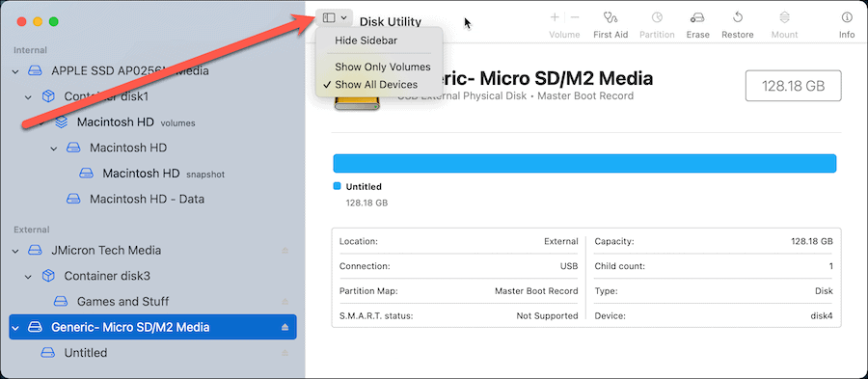
Task: Click the Macintosh HD snapshot disk icon
Action: click(87, 174)
